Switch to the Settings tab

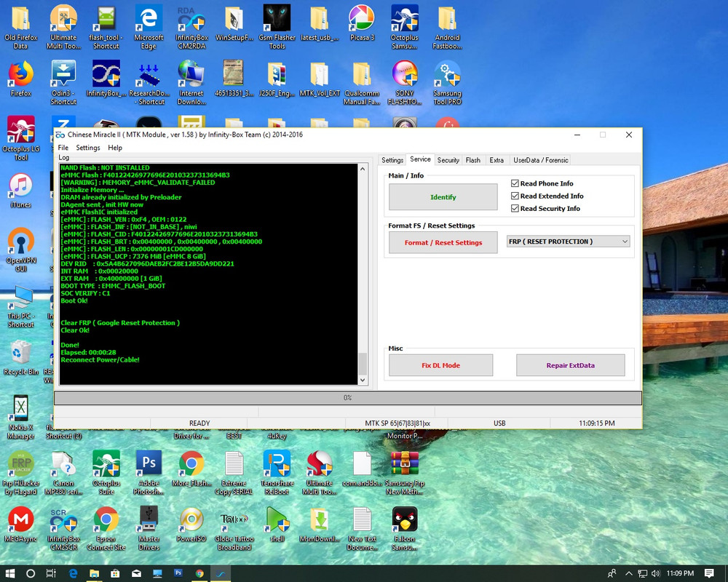392,160
